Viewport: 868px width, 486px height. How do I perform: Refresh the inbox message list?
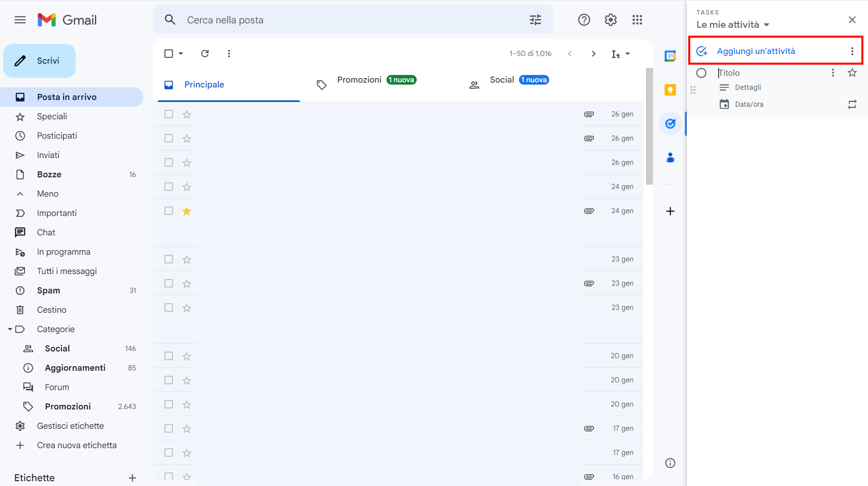click(205, 54)
